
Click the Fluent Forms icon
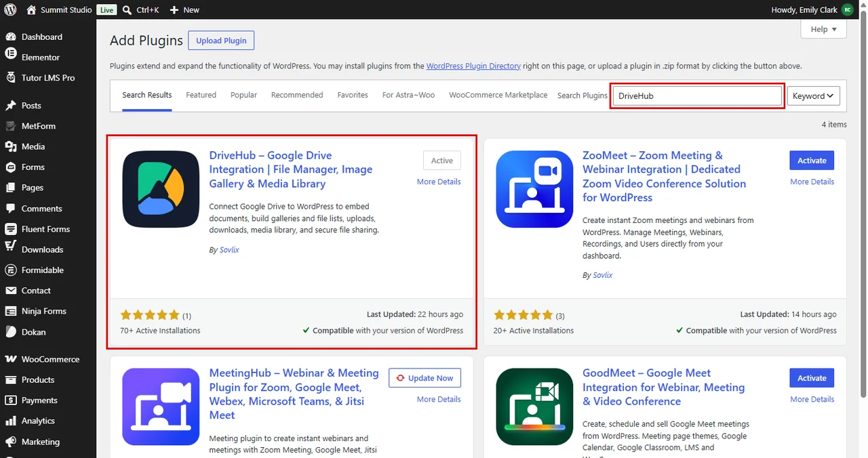[x=10, y=228]
